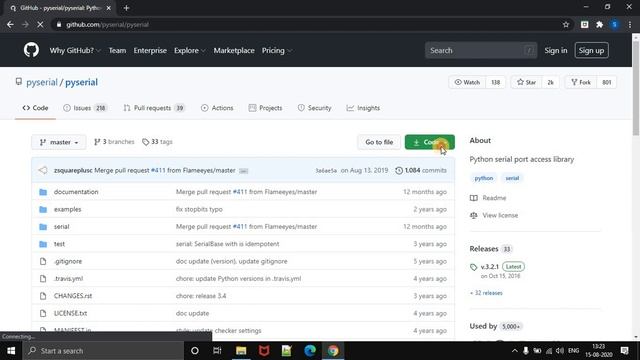View the 3 branches link
This screenshot has width=640, height=360.
[114, 142]
